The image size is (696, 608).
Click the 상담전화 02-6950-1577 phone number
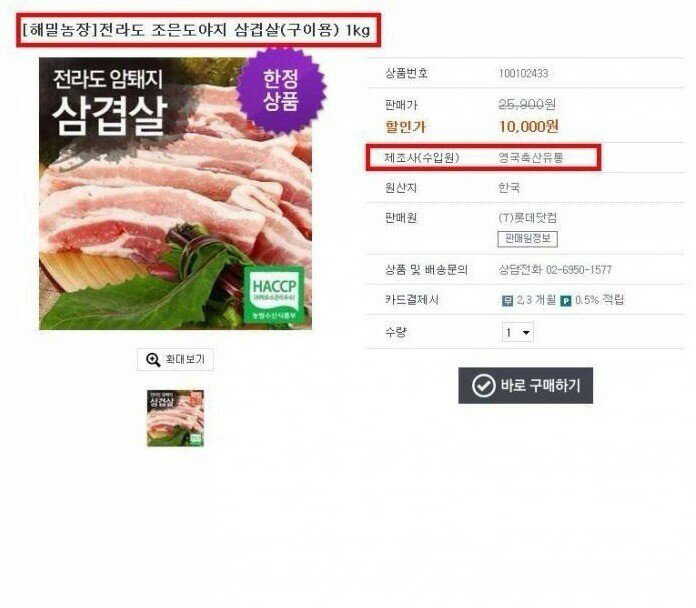555,269
